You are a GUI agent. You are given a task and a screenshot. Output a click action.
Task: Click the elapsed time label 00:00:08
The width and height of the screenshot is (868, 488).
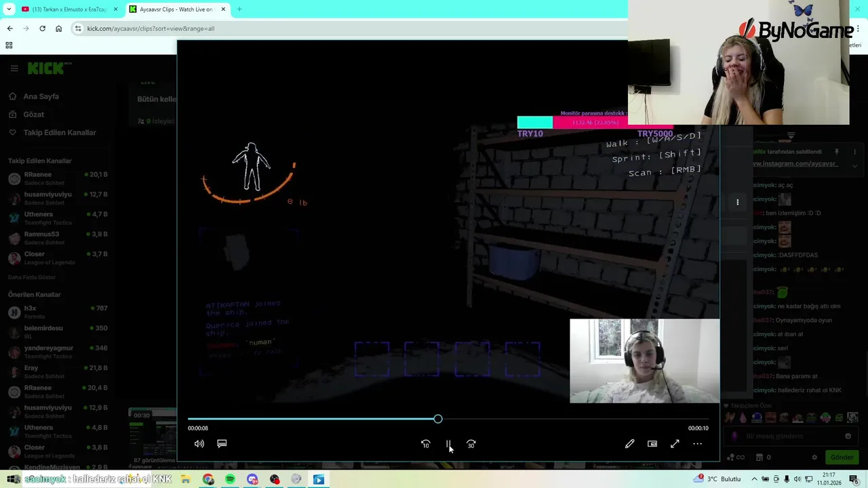click(x=198, y=428)
